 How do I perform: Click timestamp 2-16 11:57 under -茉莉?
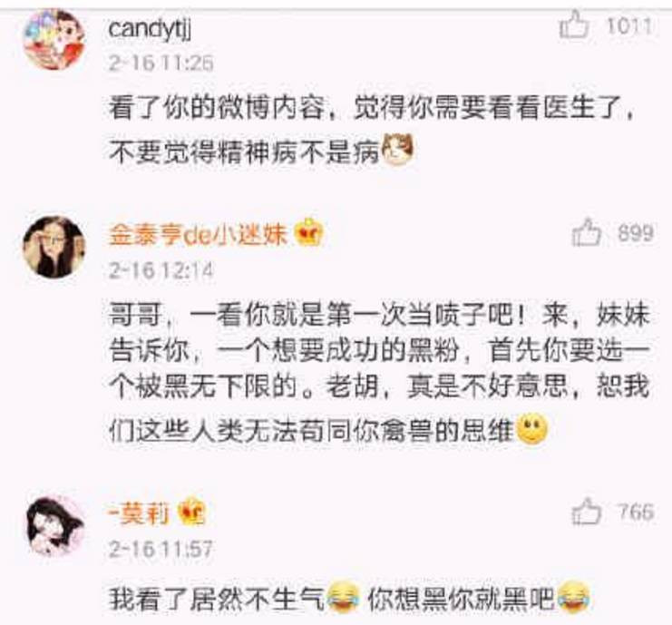(161, 550)
